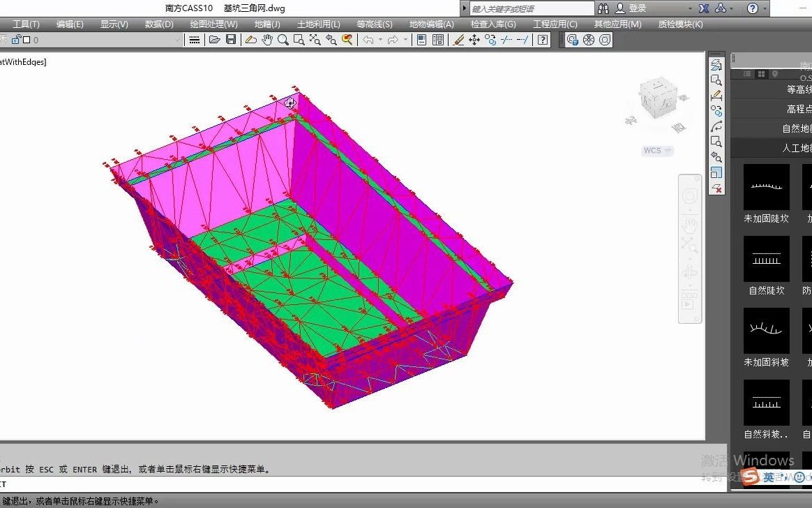Select the zoom window tool on the toolbar
The width and height of the screenshot is (812, 508).
(x=299, y=40)
